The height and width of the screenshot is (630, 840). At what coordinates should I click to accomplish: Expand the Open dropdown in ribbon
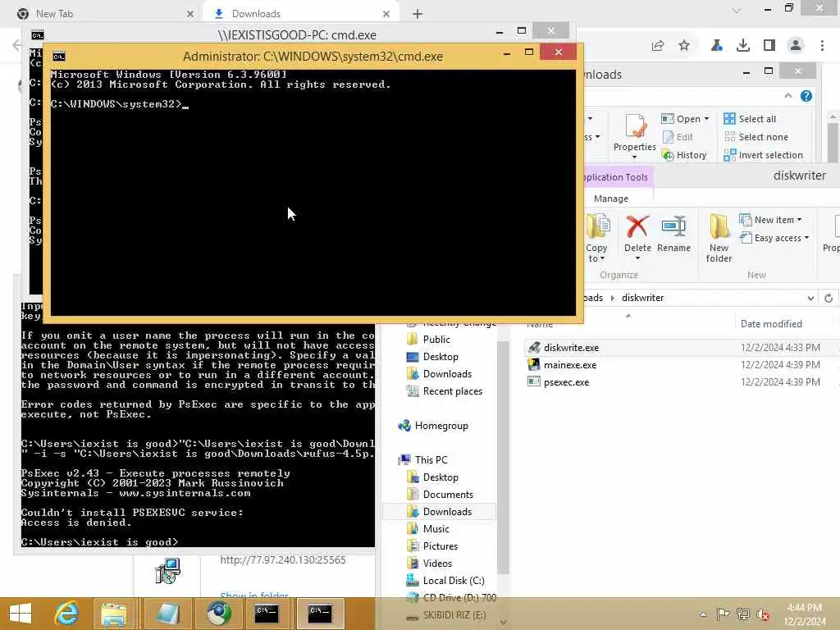(x=706, y=119)
